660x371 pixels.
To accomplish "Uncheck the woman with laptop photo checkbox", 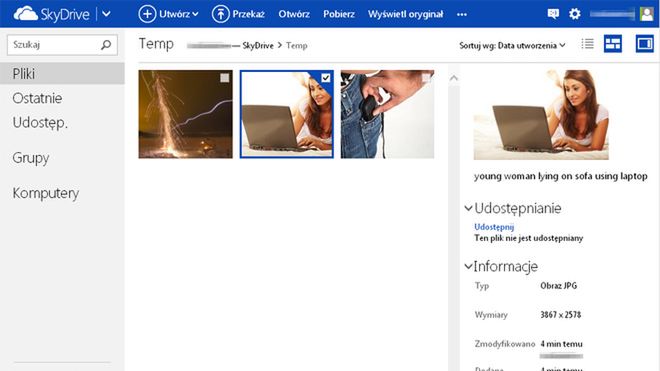I will [325, 78].
